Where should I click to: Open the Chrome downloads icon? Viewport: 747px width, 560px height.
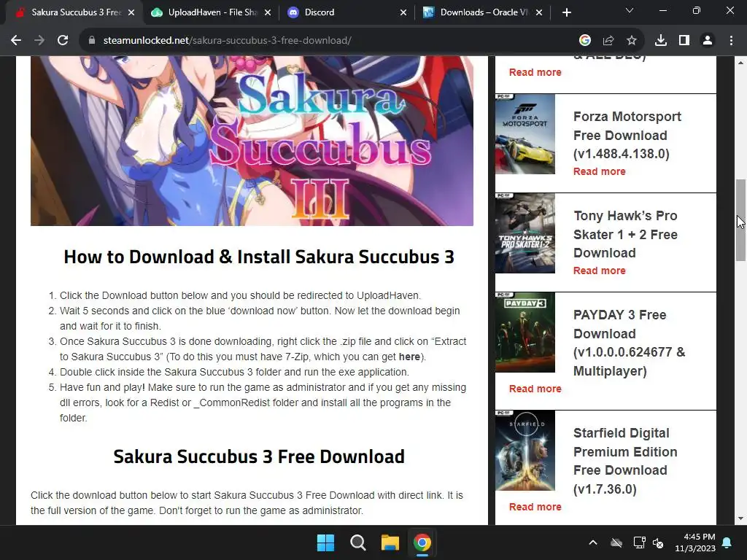pyautogui.click(x=661, y=41)
